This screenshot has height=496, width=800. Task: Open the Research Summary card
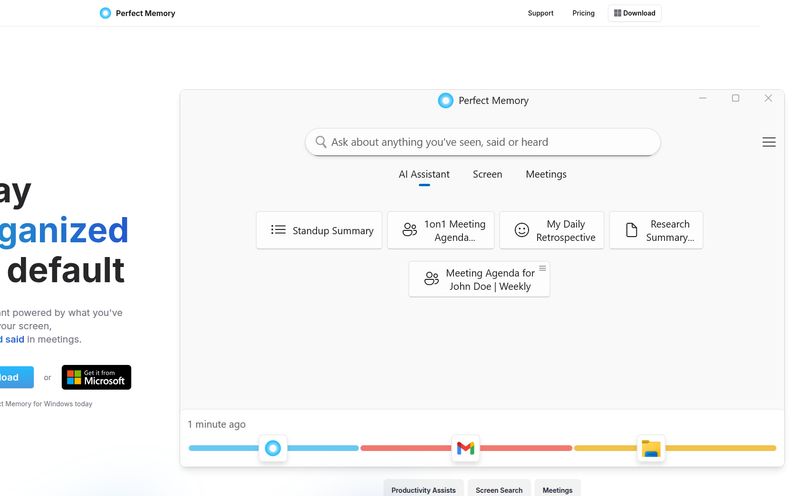(656, 230)
